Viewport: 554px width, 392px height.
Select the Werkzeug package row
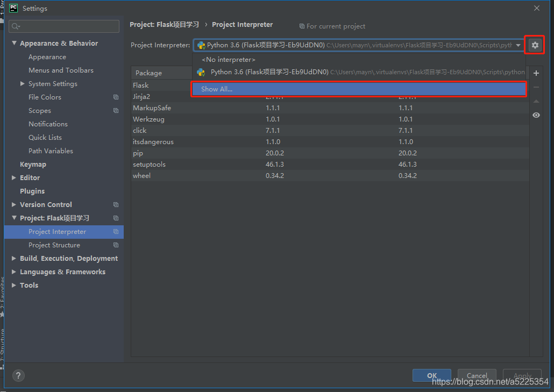(x=330, y=119)
